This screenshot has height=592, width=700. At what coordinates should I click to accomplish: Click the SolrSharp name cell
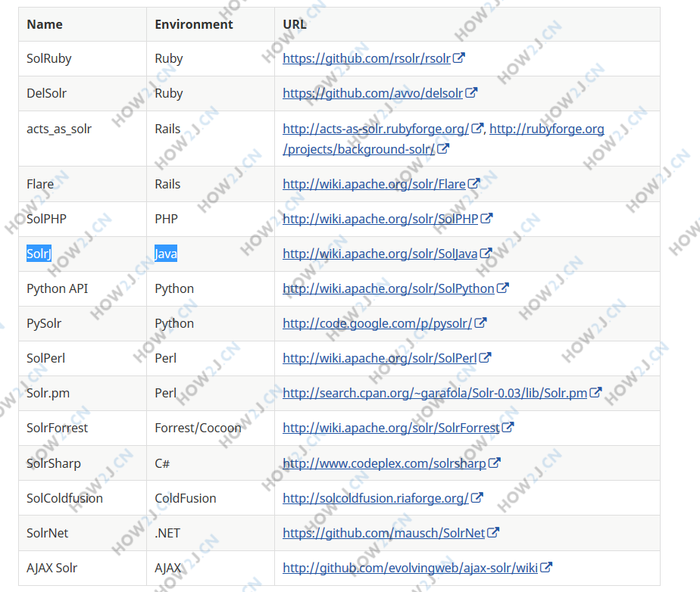82,463
